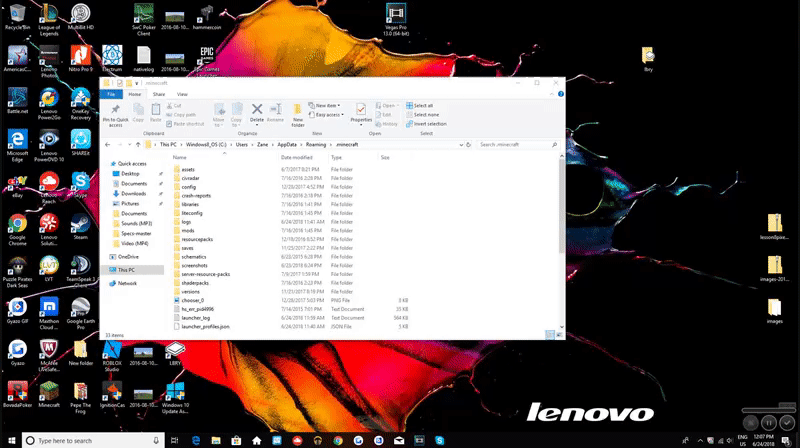The width and height of the screenshot is (800, 448).
Task: Open the ribbon Open dropdown
Action: click(x=387, y=106)
